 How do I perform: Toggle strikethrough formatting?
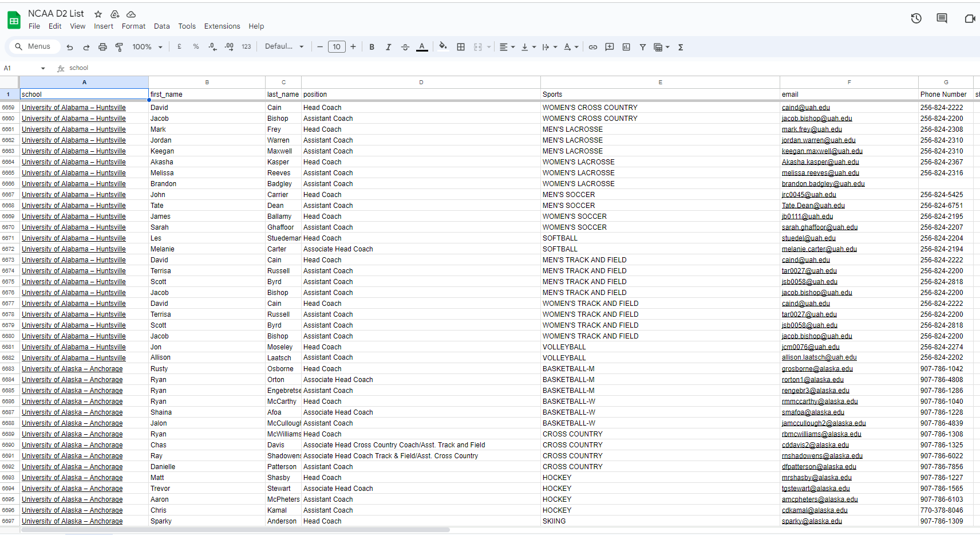tap(405, 47)
